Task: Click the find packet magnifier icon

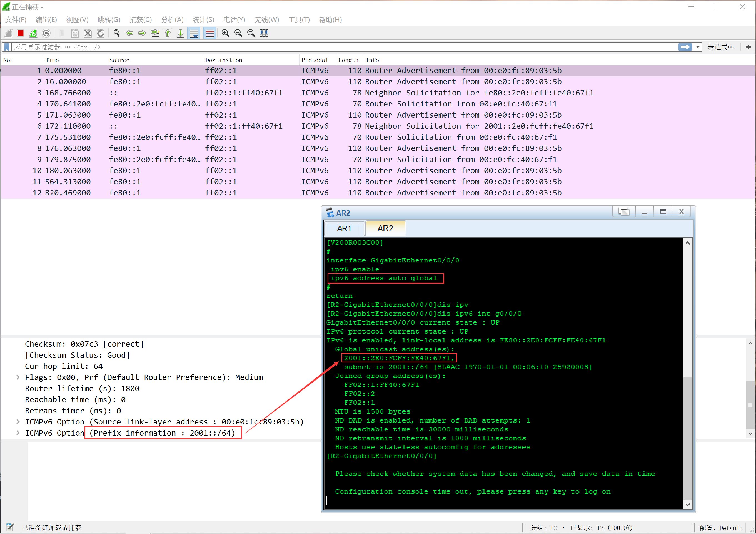Action: point(117,33)
